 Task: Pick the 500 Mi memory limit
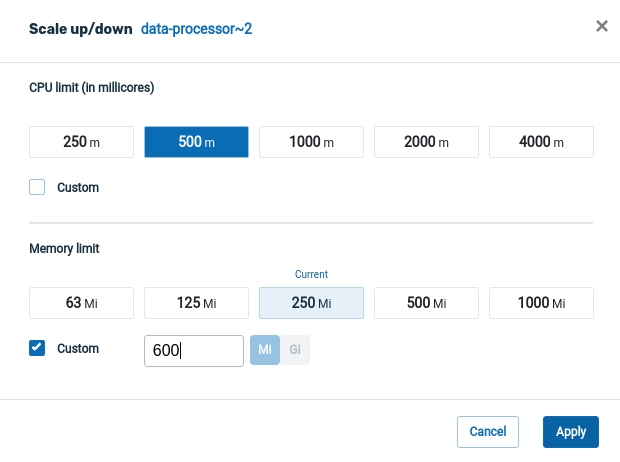(426, 303)
